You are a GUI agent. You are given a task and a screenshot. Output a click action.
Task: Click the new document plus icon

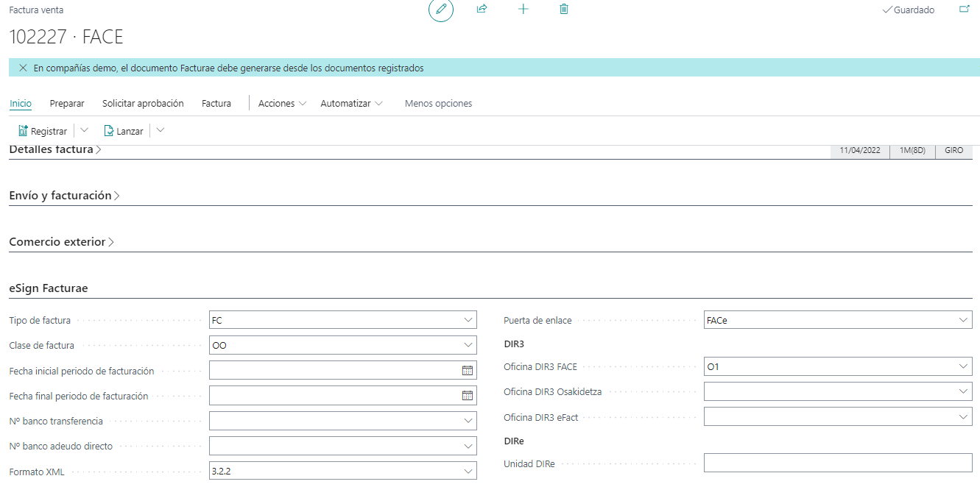pyautogui.click(x=523, y=9)
